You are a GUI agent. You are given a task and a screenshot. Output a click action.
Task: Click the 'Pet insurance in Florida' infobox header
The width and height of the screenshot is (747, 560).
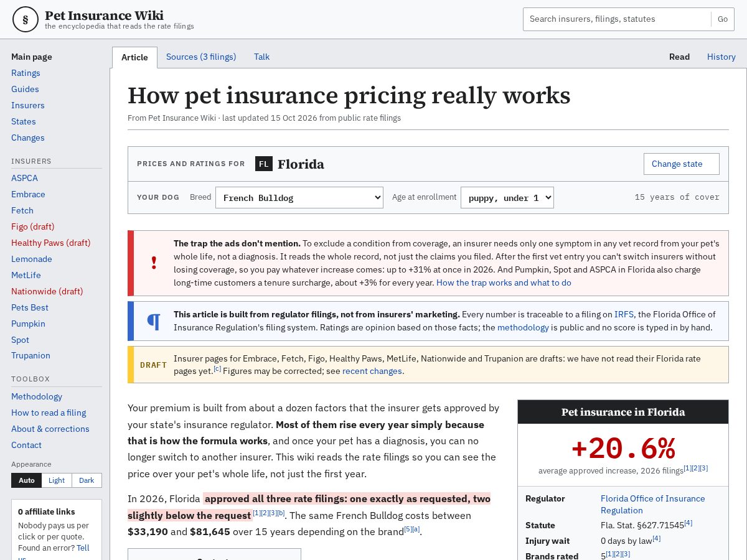pos(623,412)
